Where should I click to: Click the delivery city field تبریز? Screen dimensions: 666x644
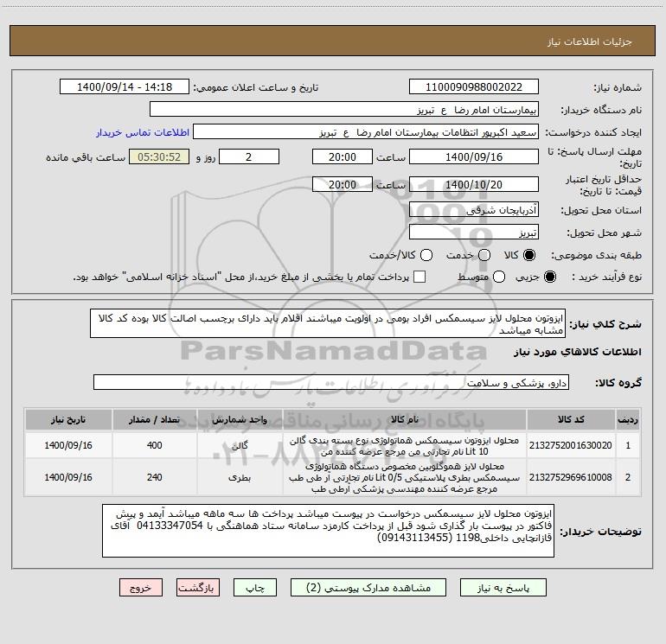coord(474,232)
